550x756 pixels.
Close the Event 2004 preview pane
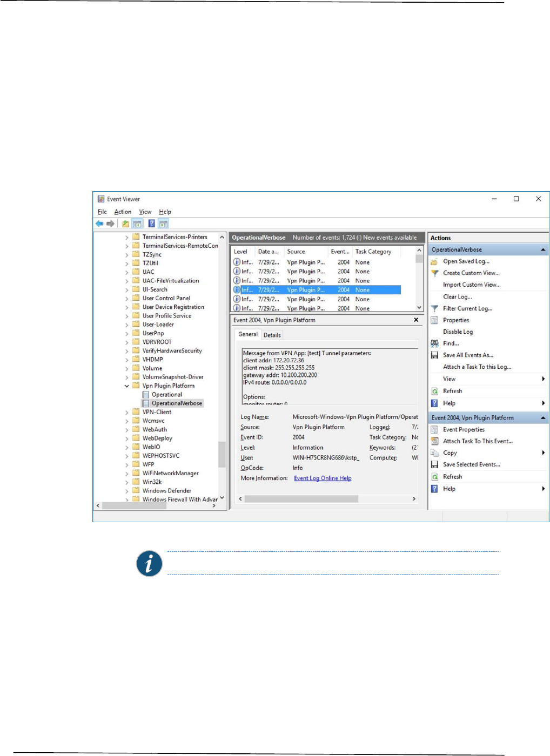[x=416, y=320]
